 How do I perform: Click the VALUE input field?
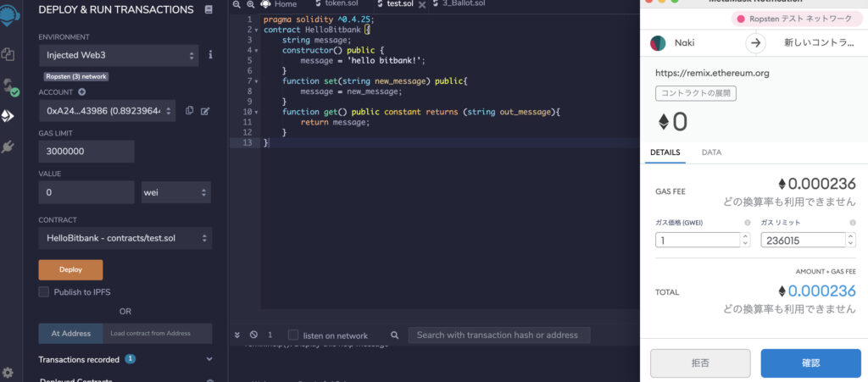tap(86, 192)
